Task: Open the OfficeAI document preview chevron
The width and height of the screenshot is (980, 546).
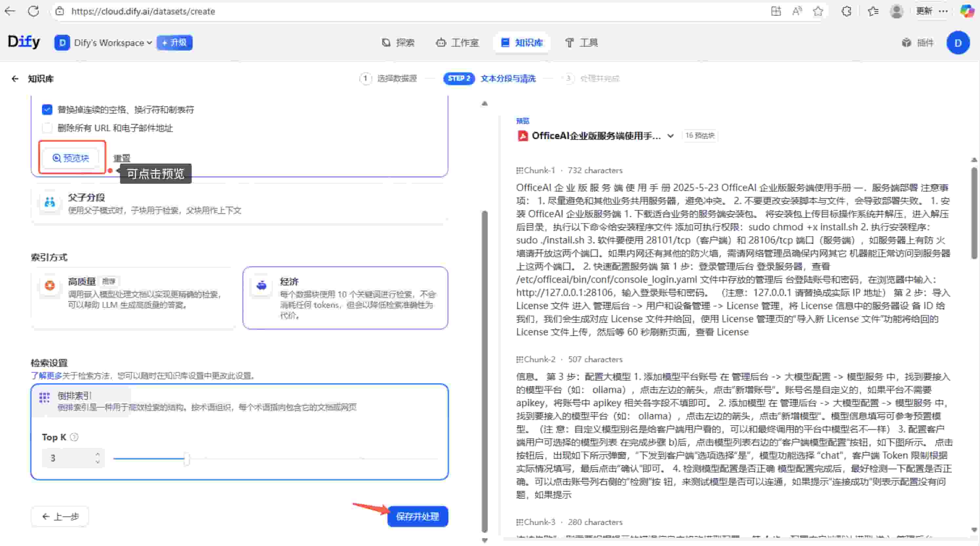Action: pyautogui.click(x=671, y=136)
